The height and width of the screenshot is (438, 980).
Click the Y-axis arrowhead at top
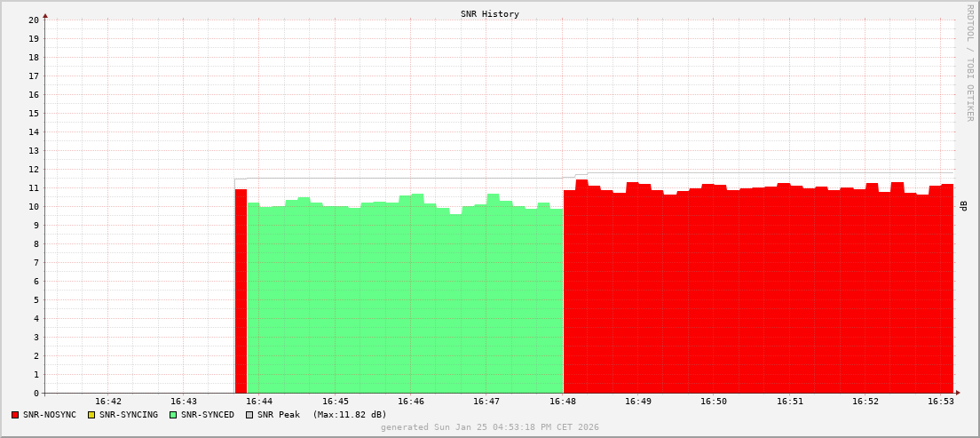pos(45,15)
